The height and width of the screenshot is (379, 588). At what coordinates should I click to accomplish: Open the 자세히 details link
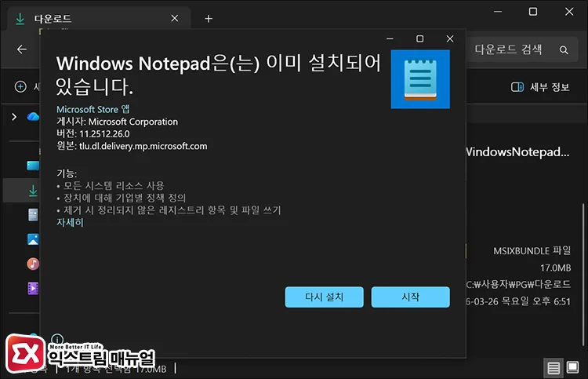click(x=70, y=222)
